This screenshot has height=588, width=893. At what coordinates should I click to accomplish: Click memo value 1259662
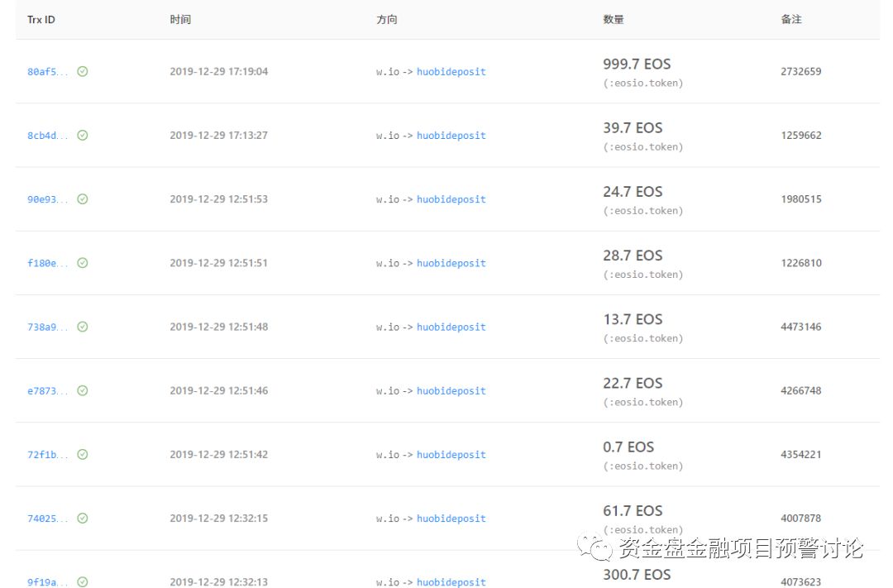click(800, 135)
